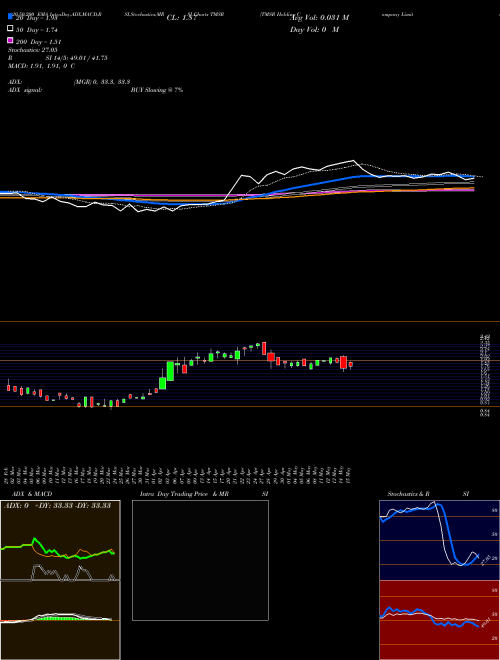Click the '(MGR) 0, 33.3, 33.3' ADX values
The image size is (500, 660).
(x=102, y=82)
